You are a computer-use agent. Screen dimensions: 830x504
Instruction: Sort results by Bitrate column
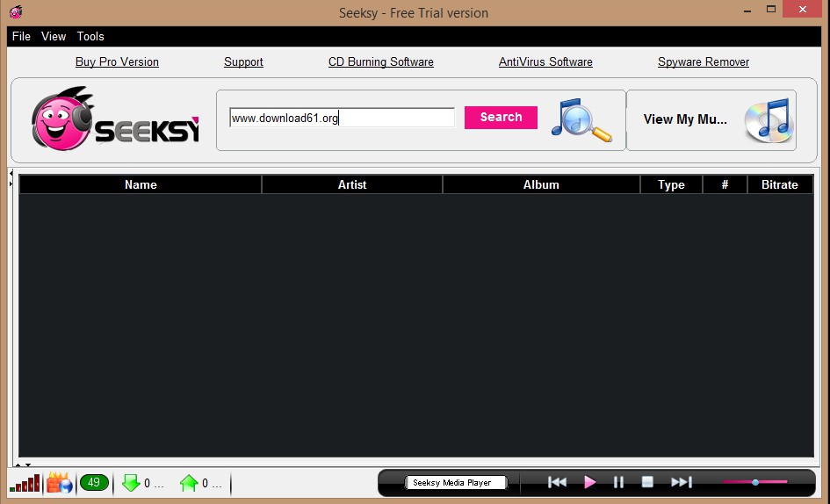(x=780, y=184)
